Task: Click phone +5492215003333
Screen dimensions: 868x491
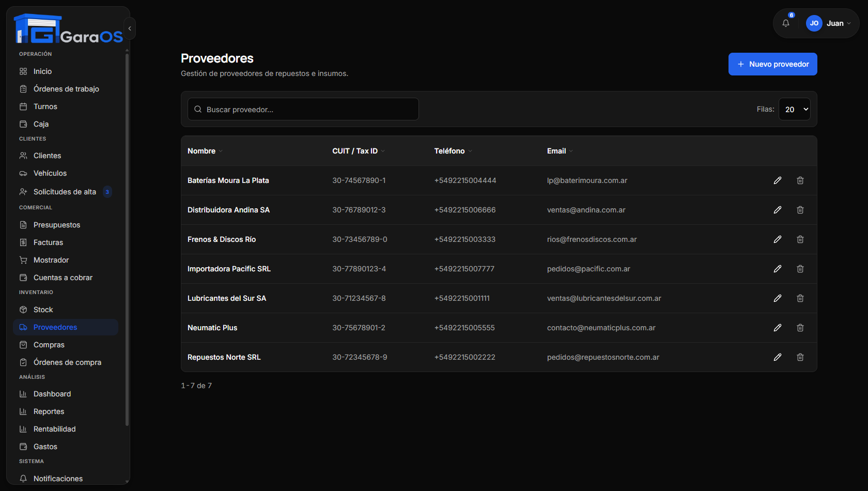Action: click(465, 239)
